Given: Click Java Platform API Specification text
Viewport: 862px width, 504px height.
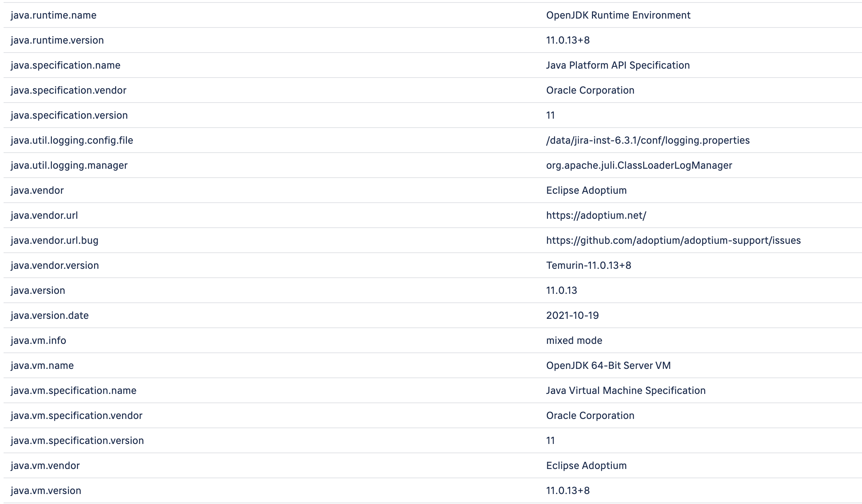Looking at the screenshot, I should pos(618,65).
